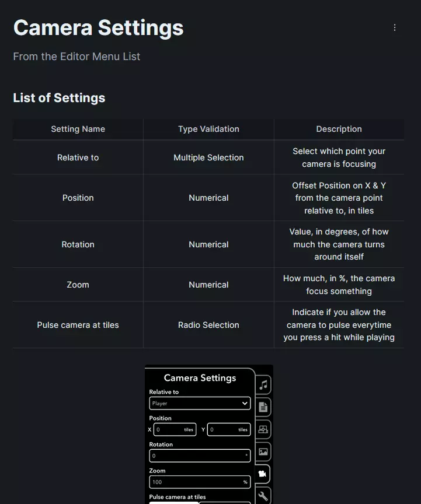Click the music note tab icon

pyautogui.click(x=263, y=384)
